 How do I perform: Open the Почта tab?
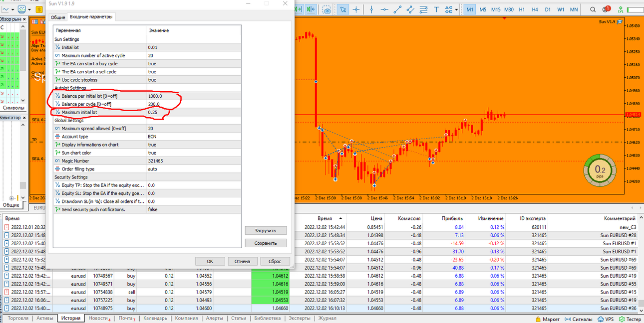(126, 318)
